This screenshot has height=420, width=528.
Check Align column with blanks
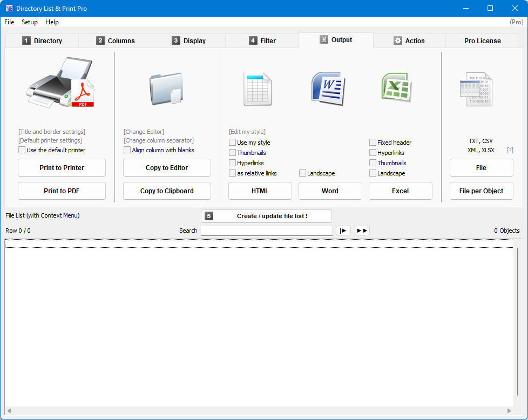pyautogui.click(x=127, y=150)
